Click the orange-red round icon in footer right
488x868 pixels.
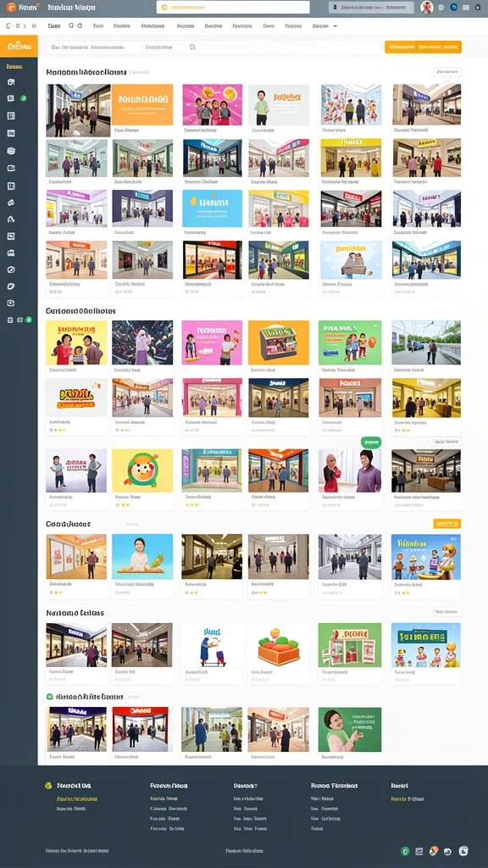434,851
